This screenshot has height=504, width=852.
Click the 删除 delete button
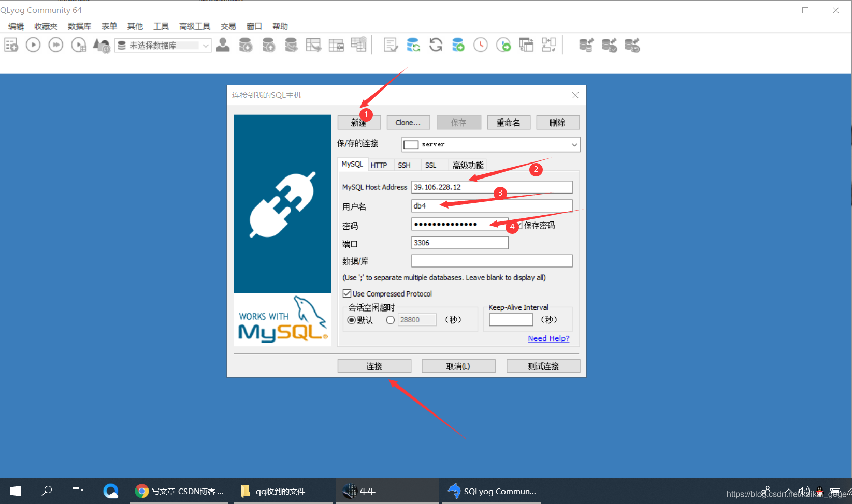(x=558, y=123)
